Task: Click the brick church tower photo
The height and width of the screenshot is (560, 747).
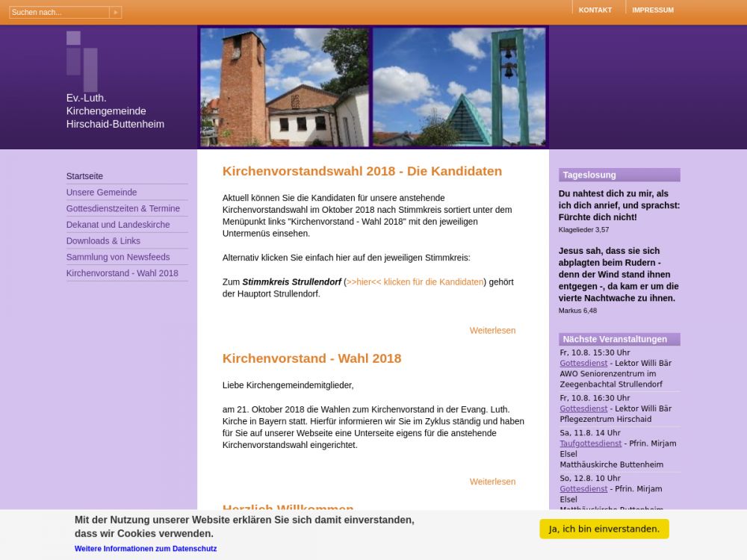Action: (285, 87)
